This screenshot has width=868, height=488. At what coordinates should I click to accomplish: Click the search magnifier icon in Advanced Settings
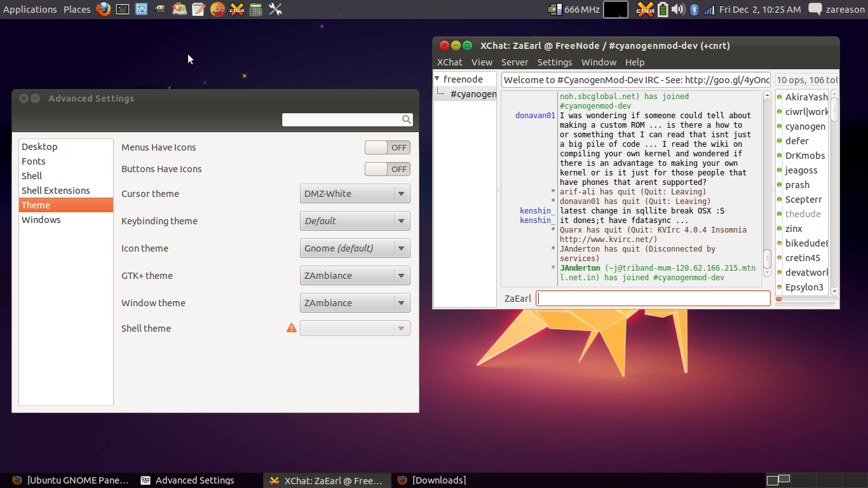pyautogui.click(x=406, y=119)
